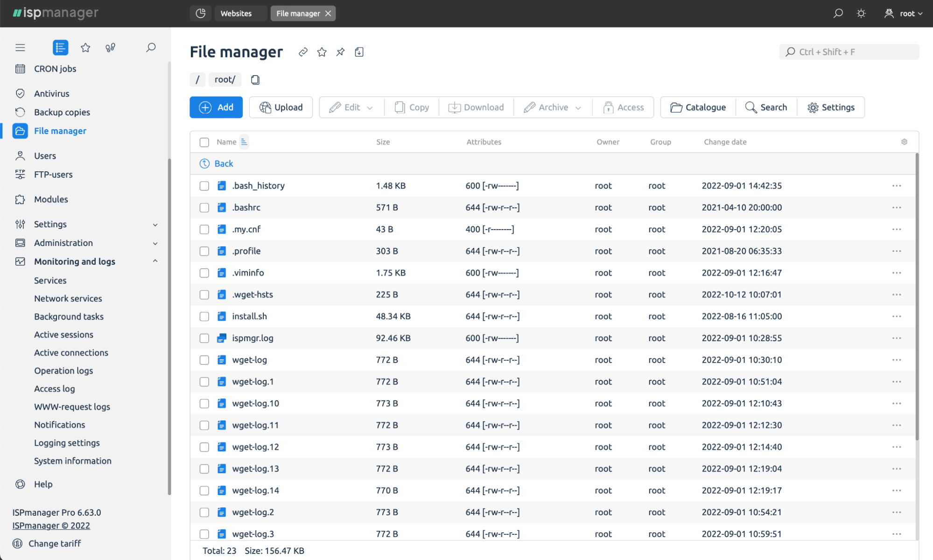Open the Edit dropdown arrow
This screenshot has height=560, width=933.
point(370,108)
